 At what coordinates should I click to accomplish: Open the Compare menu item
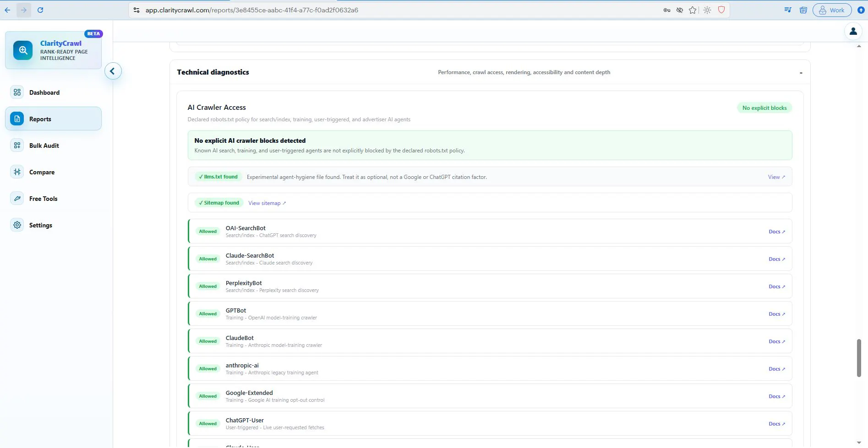(53, 172)
